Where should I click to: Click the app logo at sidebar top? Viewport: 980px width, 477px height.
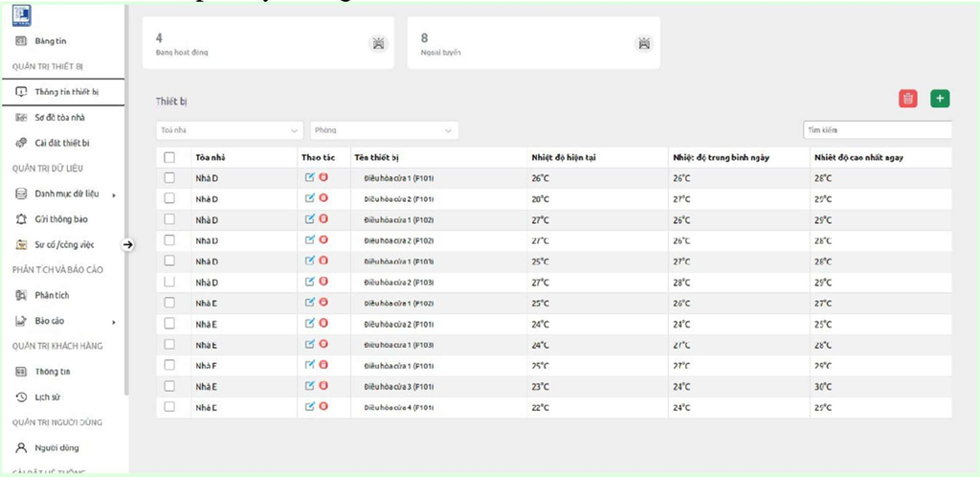[21, 15]
